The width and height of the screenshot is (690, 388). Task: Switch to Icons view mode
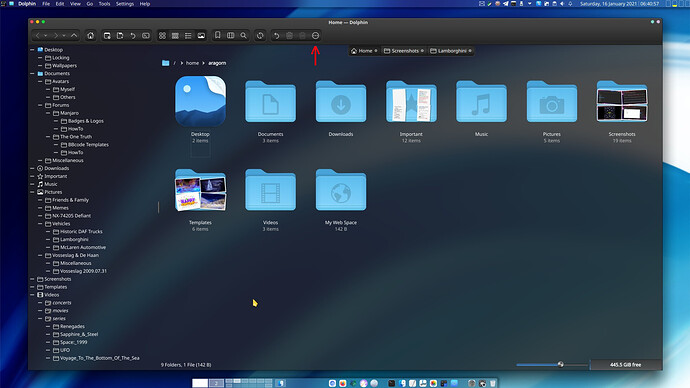(162, 36)
